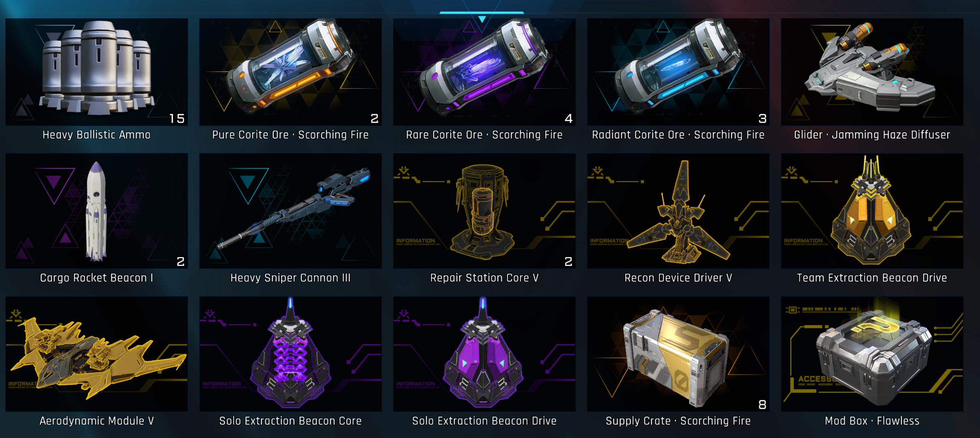Open the Solo Extraction Beacon Core item

coord(291,354)
